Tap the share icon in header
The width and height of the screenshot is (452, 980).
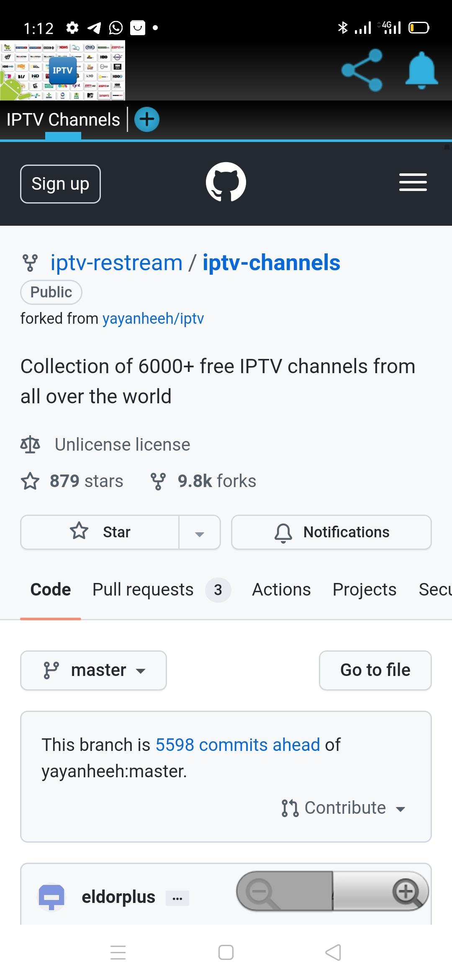(362, 70)
